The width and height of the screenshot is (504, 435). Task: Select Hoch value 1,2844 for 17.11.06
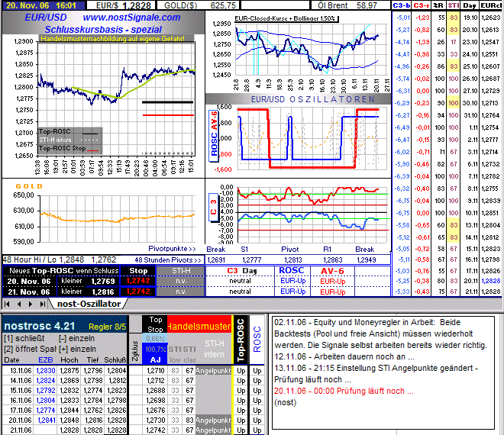(x=69, y=411)
